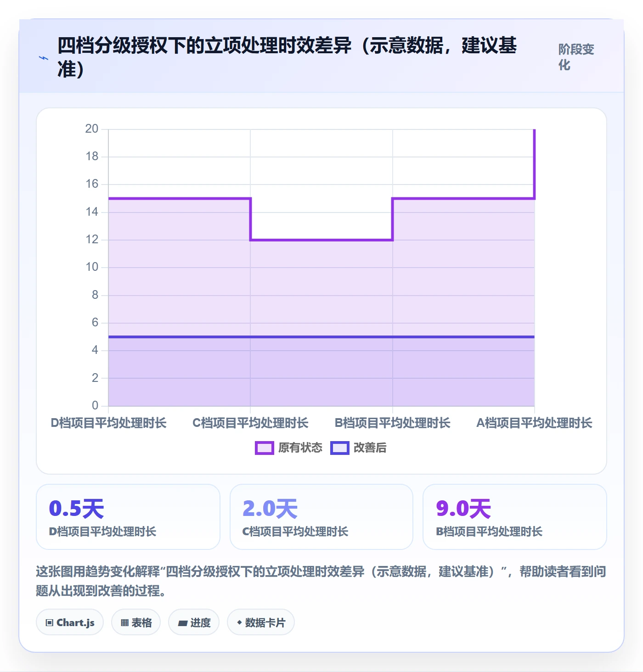Click the y-axis value 20

coord(92,129)
